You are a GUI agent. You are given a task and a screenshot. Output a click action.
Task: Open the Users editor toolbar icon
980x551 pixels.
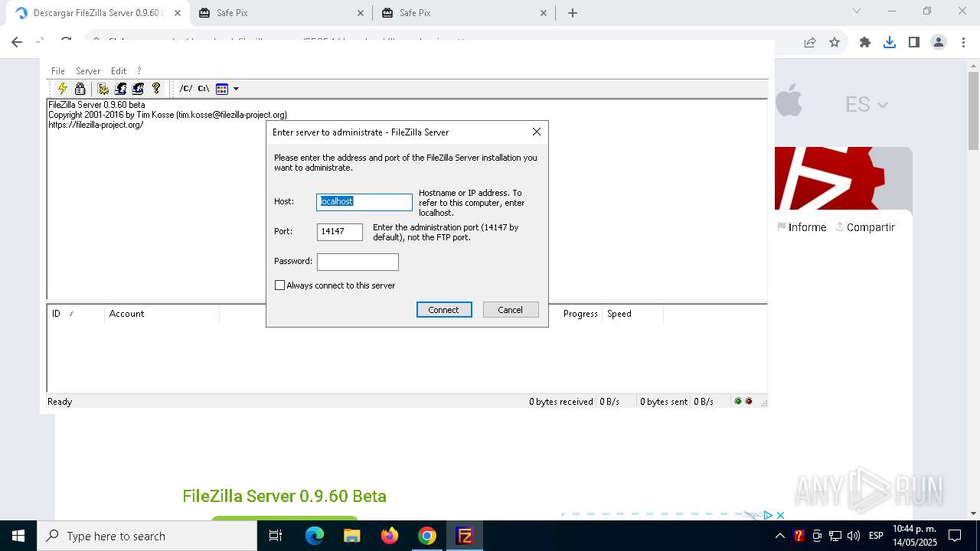[x=120, y=89]
